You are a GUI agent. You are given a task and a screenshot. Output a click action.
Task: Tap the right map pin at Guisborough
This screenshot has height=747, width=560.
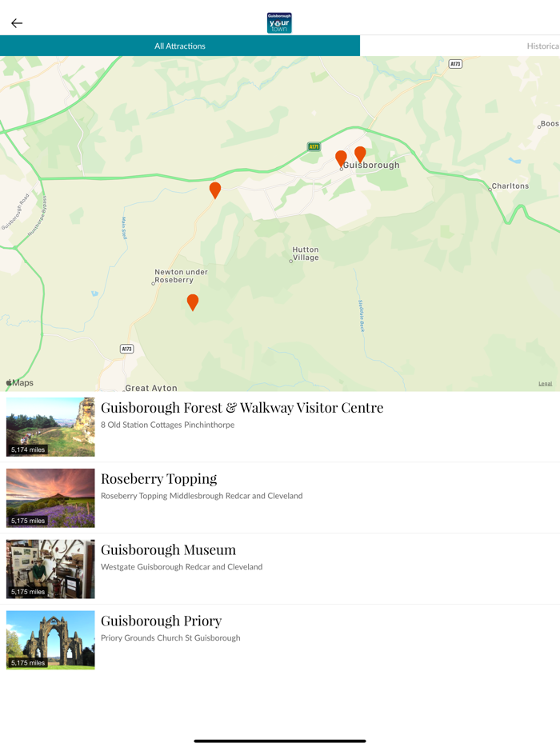(x=360, y=155)
